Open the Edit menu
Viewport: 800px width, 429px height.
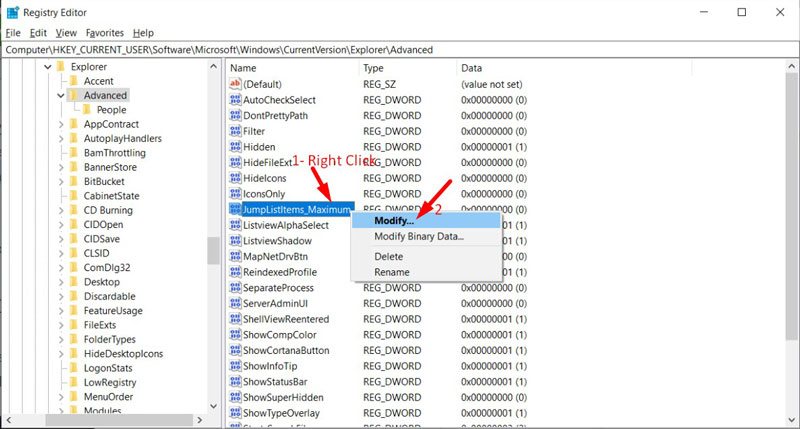coord(38,33)
